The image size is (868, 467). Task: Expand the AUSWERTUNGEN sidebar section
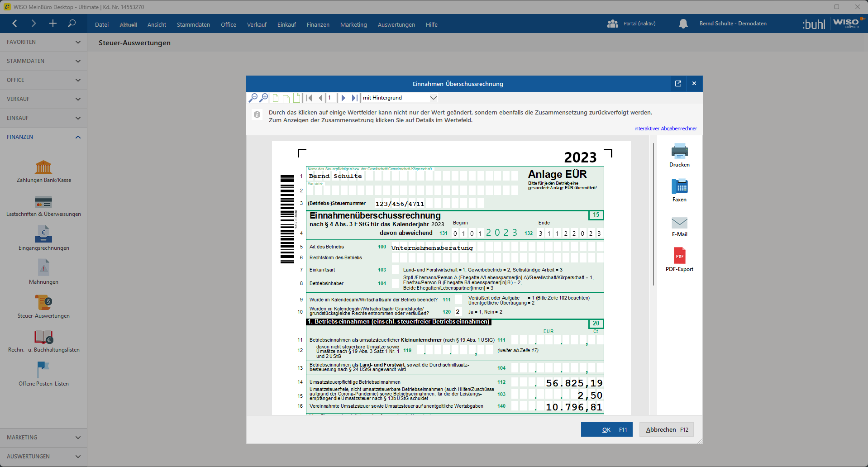(x=43, y=457)
